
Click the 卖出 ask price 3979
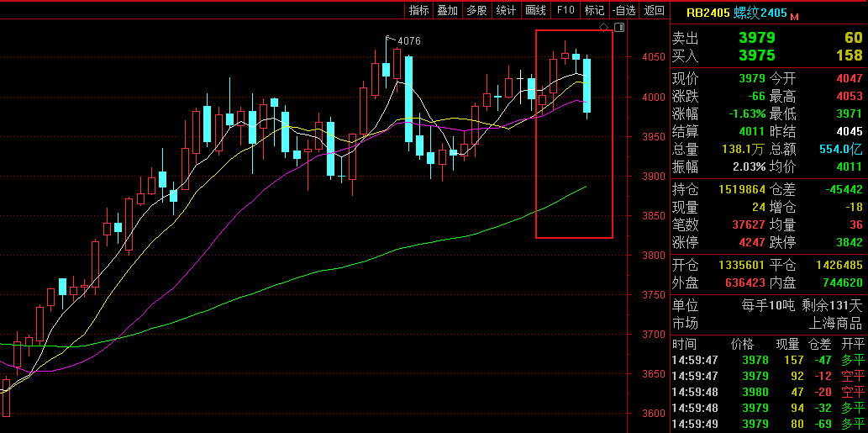click(756, 38)
